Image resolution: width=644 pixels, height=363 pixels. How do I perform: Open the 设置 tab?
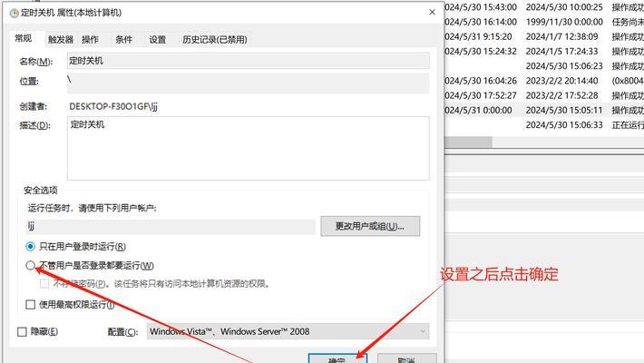[157, 39]
